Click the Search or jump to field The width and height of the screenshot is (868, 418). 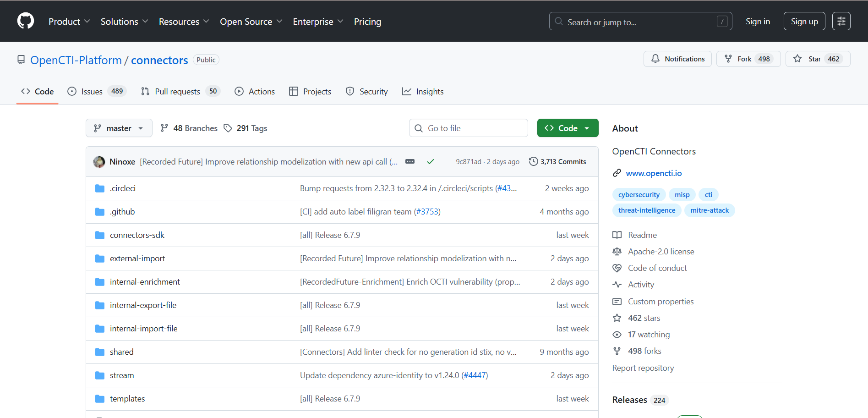point(640,21)
